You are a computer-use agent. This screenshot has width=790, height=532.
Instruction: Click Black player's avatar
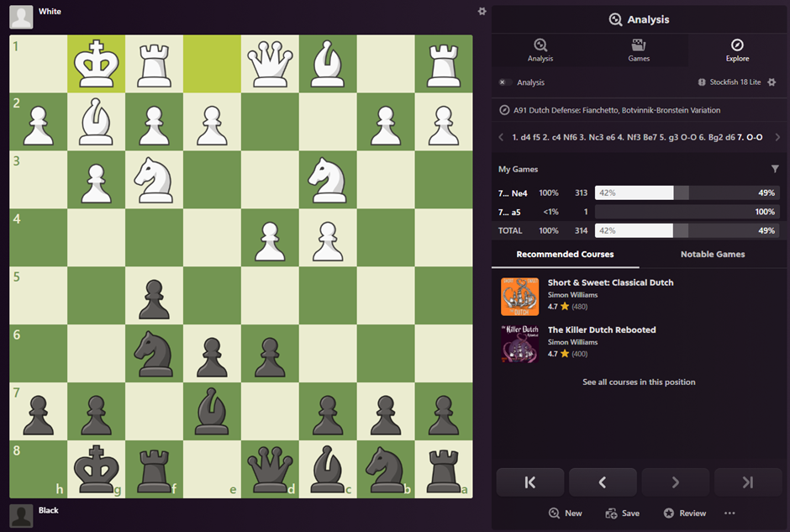[21, 516]
